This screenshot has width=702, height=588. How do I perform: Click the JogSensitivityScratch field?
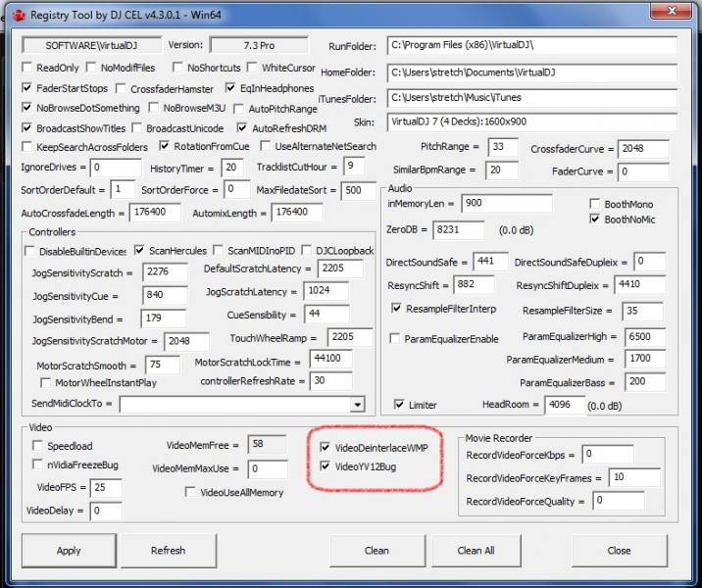click(165, 272)
